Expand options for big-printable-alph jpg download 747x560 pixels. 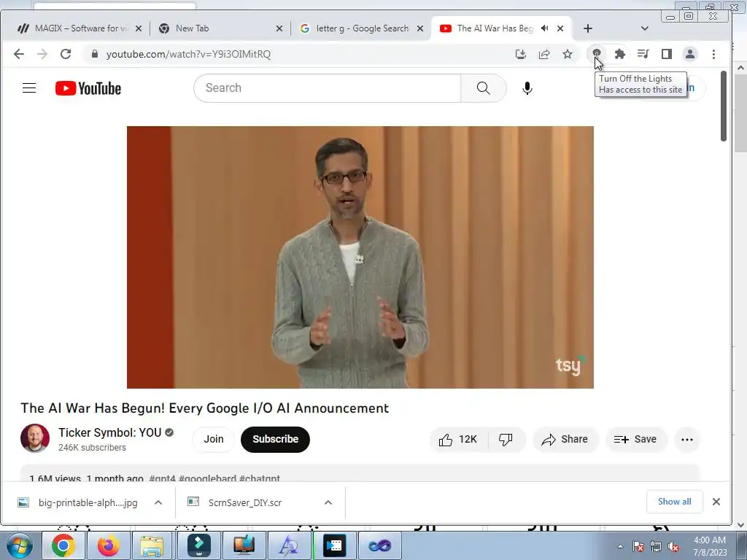coord(158,502)
